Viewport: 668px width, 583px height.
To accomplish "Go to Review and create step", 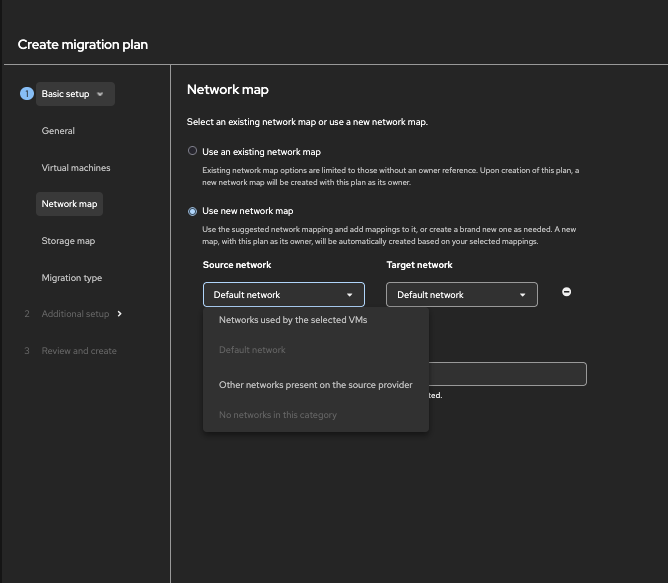I will click(x=79, y=351).
